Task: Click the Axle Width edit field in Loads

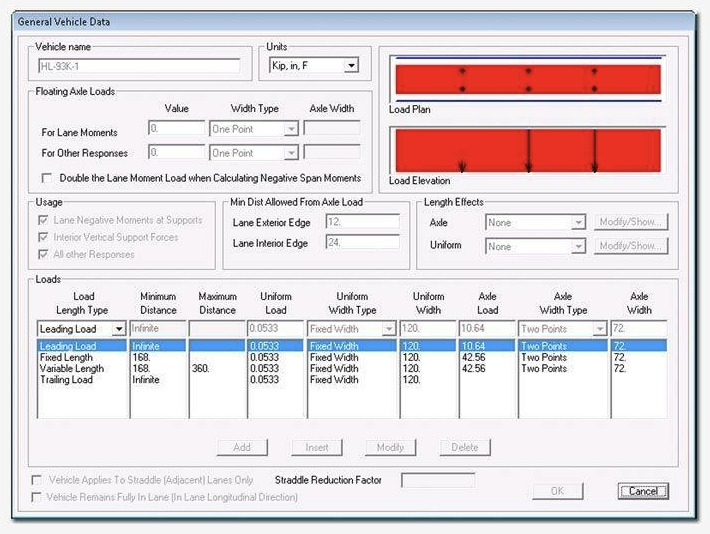Action: point(639,328)
